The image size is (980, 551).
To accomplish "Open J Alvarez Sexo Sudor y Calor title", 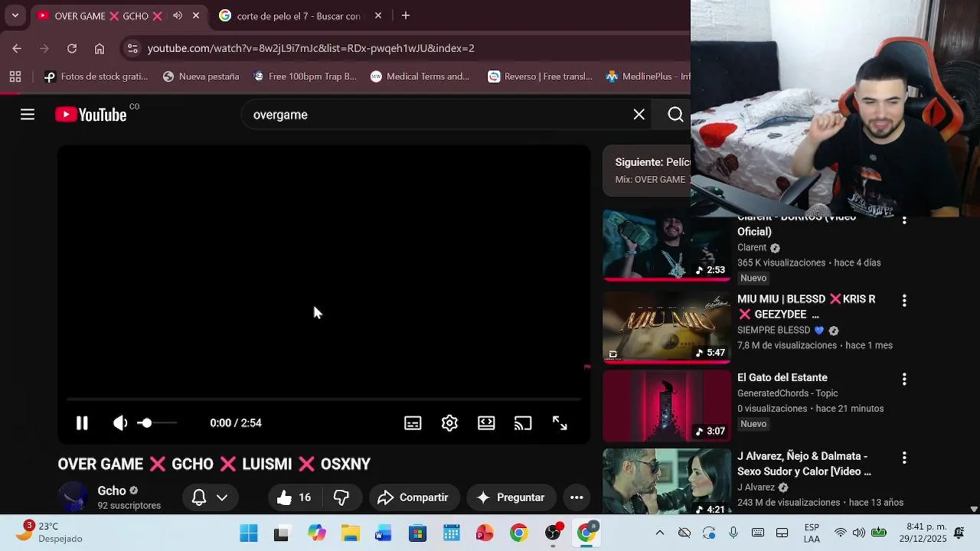I will [x=804, y=464].
